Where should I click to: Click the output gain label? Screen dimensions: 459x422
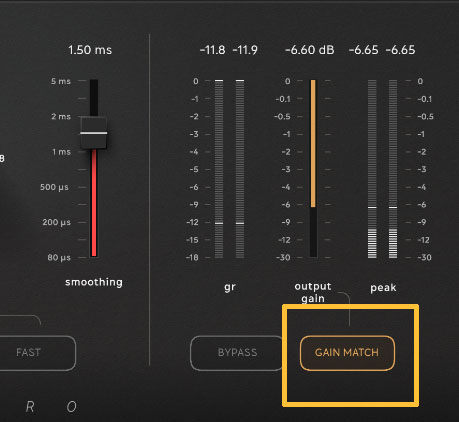(x=313, y=292)
